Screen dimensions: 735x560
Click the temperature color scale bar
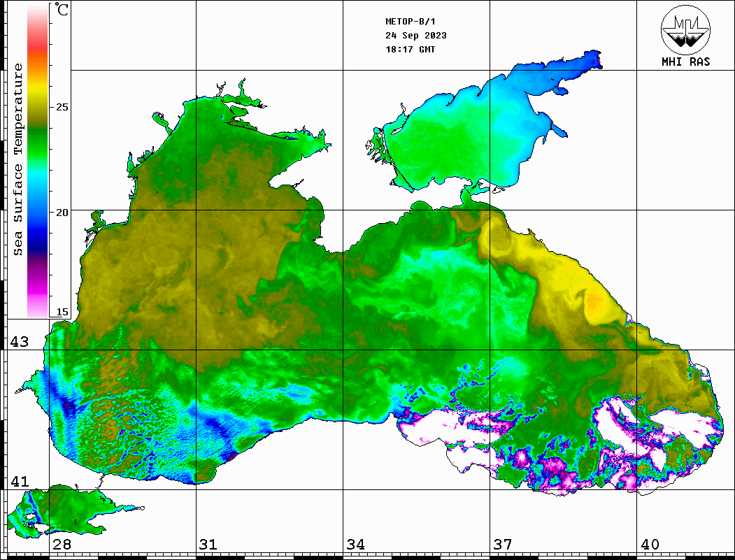pos(38,161)
